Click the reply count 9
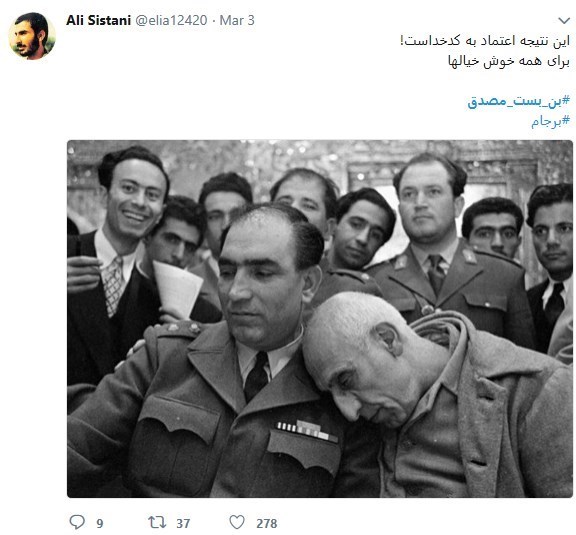Image resolution: width=576 pixels, height=535 pixels. (x=100, y=523)
